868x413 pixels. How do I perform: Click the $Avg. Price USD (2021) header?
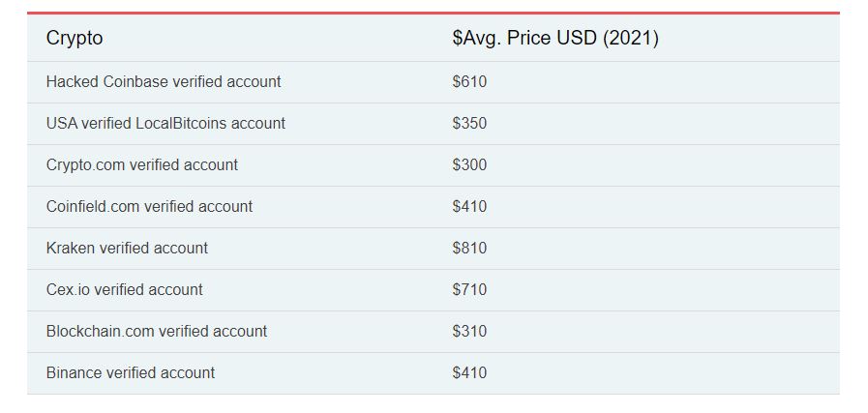[555, 38]
